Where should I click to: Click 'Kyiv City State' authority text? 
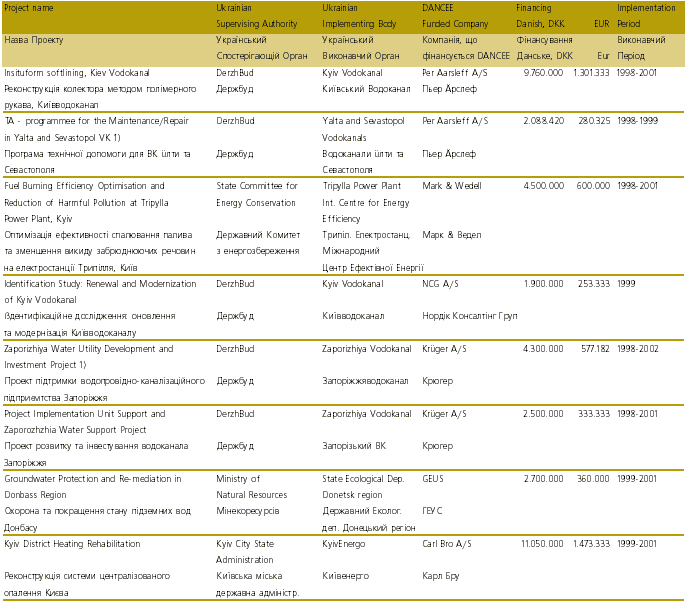(245, 544)
